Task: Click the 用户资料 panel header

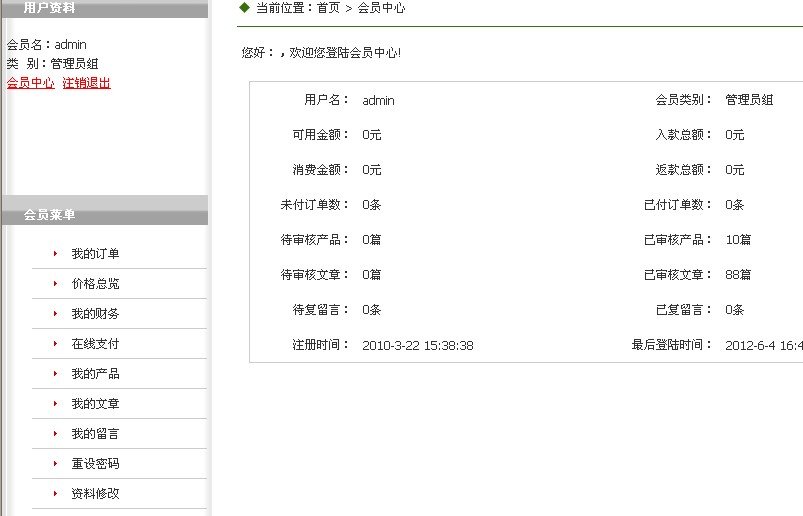Action: pos(49,8)
